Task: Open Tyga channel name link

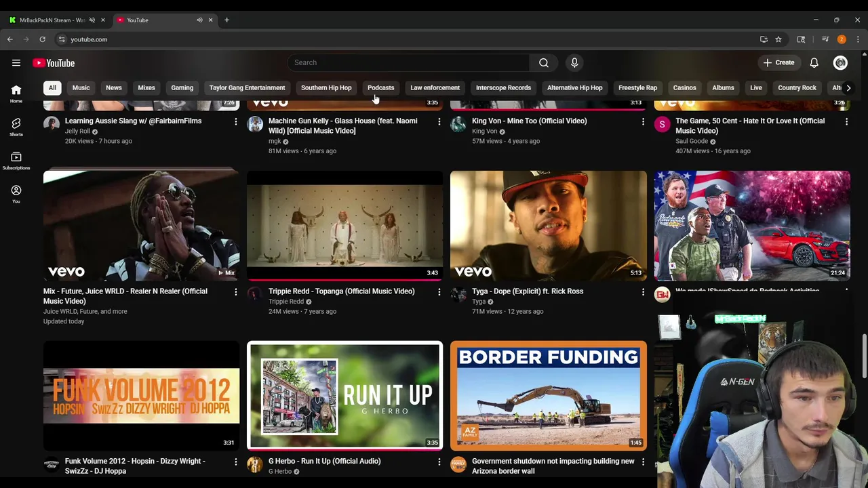Action: [x=479, y=302]
